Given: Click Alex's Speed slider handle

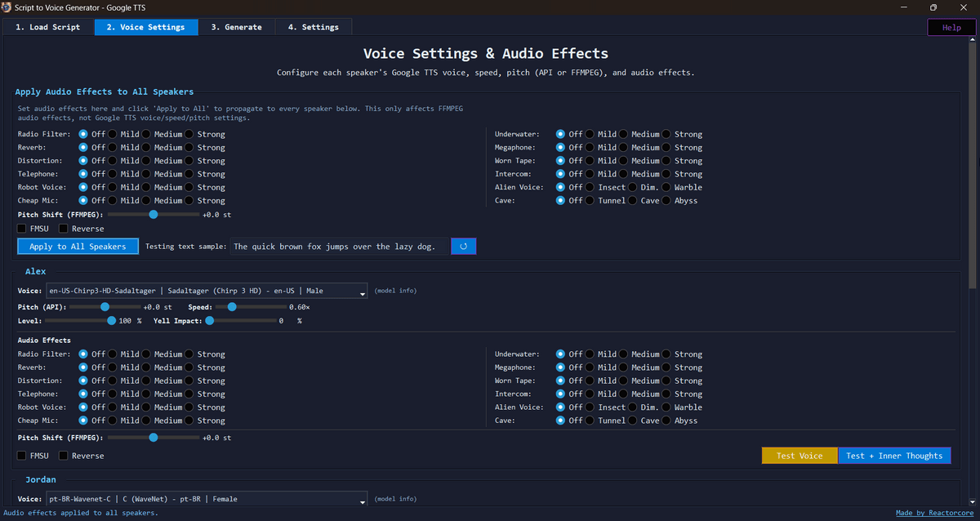Looking at the screenshot, I should tap(232, 307).
